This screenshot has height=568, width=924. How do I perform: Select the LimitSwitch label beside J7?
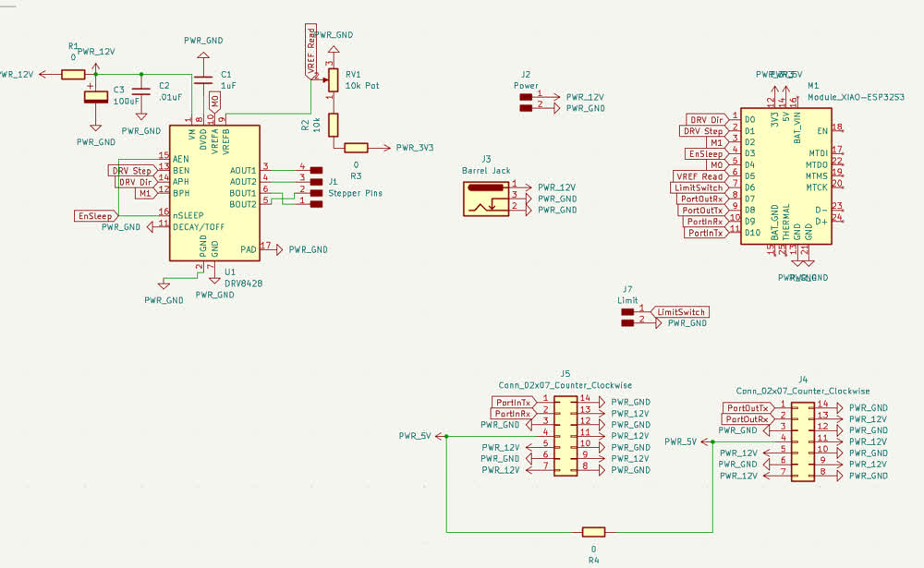pyautogui.click(x=681, y=311)
